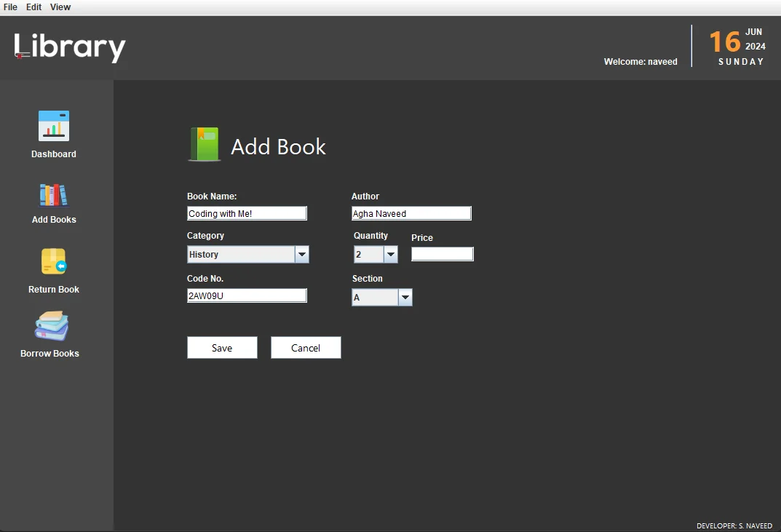The height and width of the screenshot is (532, 781).
Task: Focus the Book Name input field
Action: pyautogui.click(x=247, y=213)
